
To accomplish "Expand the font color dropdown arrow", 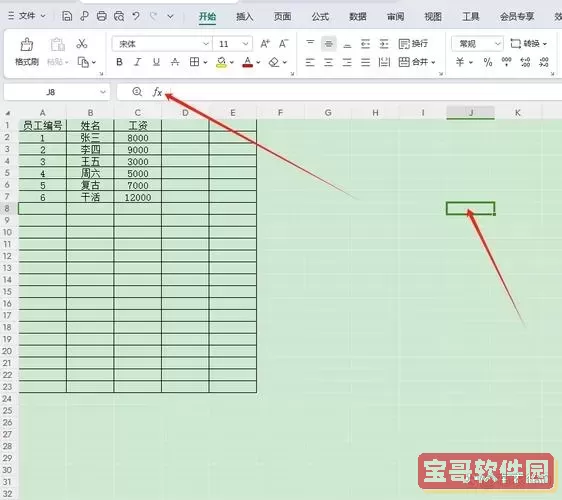I will 258,62.
